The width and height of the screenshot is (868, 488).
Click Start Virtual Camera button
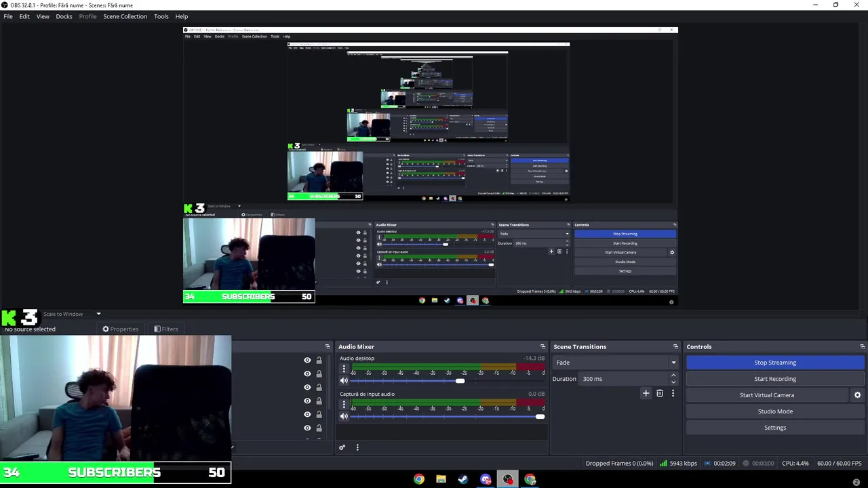point(767,395)
